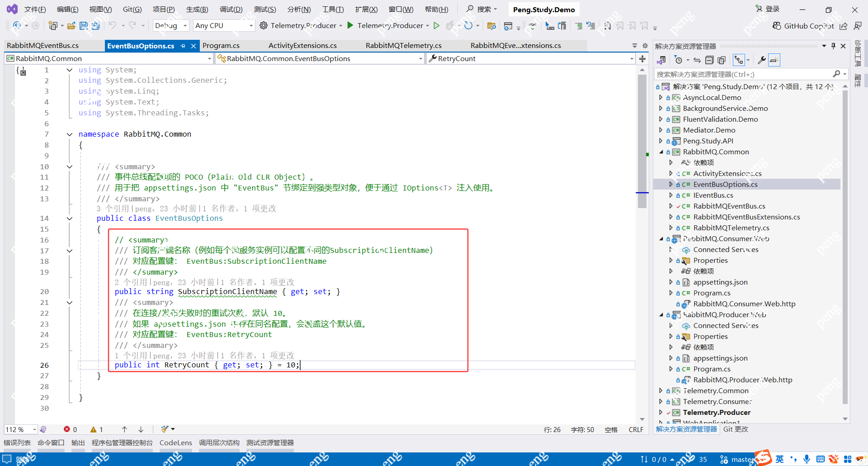This screenshot has height=466, width=868.
Task: Toggle a bookmark with the bookmark icon
Action: [x=608, y=26]
